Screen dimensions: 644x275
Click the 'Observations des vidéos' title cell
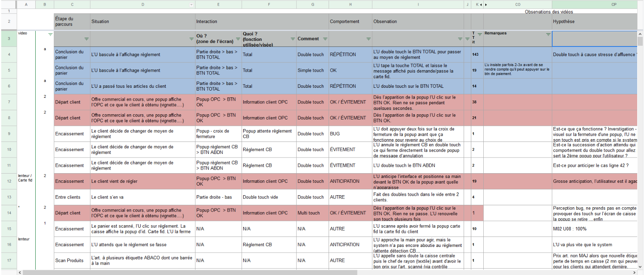pos(549,12)
